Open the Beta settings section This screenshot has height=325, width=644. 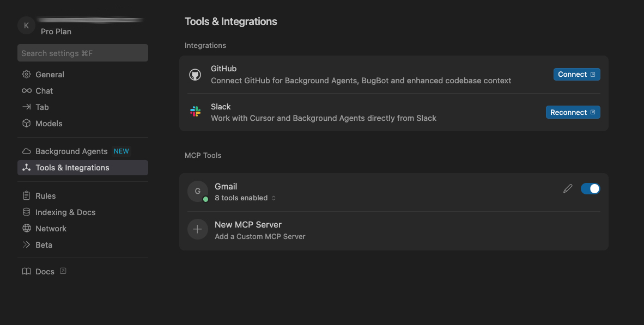click(x=44, y=245)
